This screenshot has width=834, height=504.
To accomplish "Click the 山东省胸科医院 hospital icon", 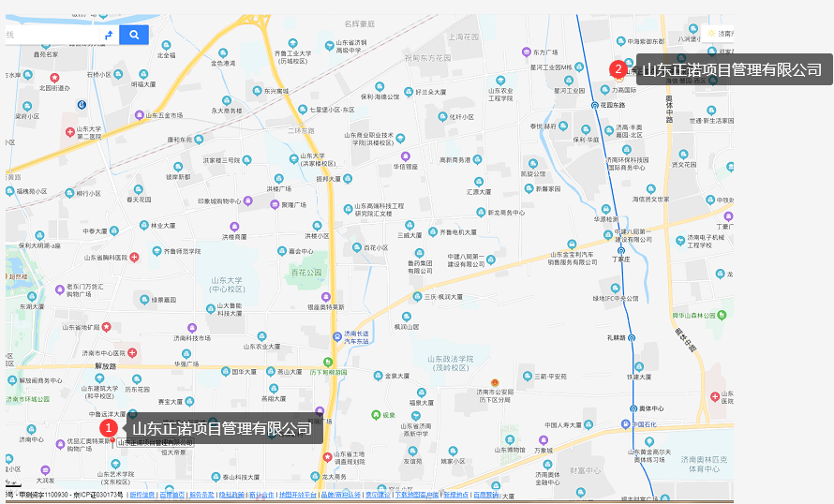I will pyautogui.click(x=135, y=258).
